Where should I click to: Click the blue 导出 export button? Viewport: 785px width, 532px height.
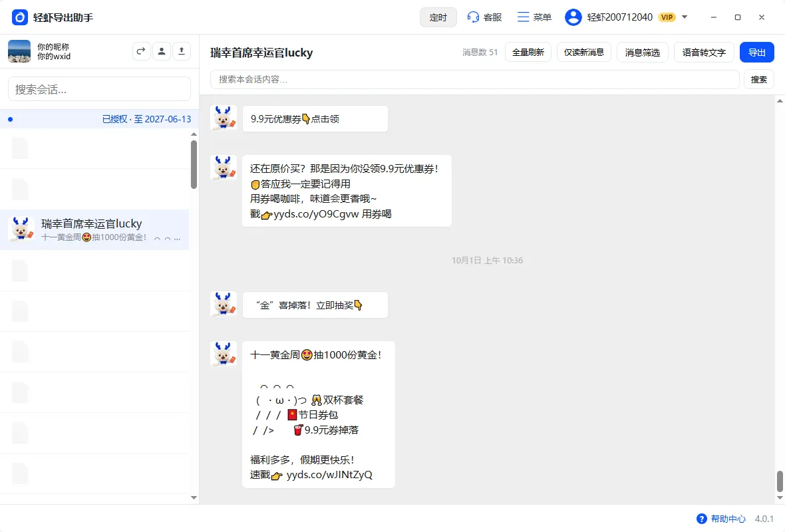tap(756, 52)
